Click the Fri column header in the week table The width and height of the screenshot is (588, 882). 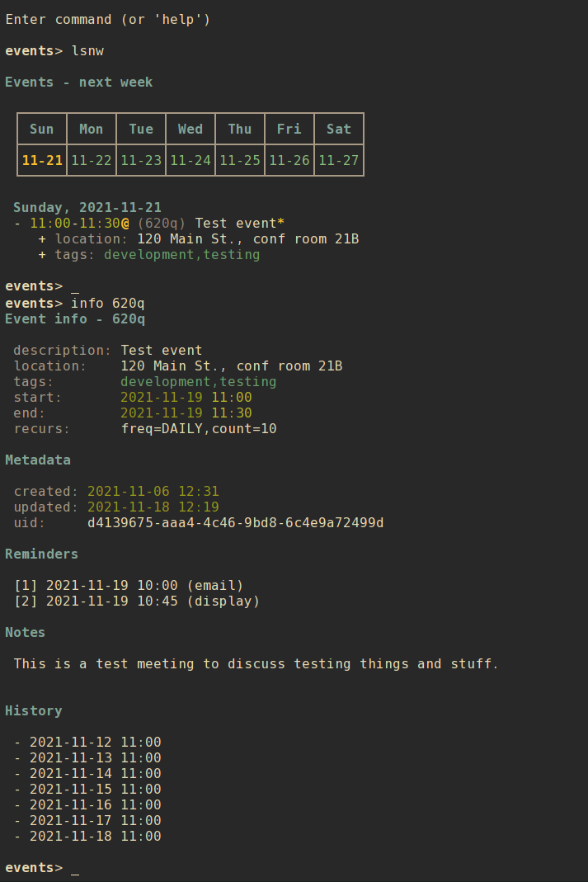click(x=289, y=129)
